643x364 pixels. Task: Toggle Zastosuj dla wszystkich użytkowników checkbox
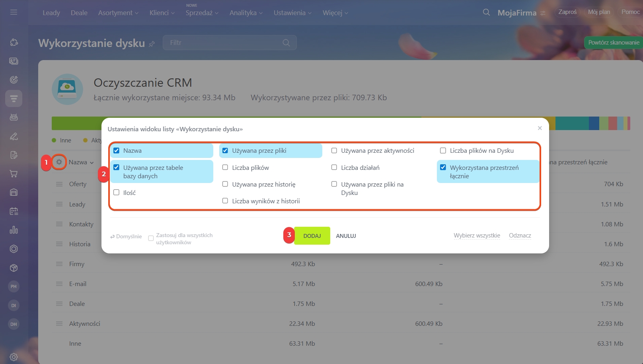coord(151,238)
